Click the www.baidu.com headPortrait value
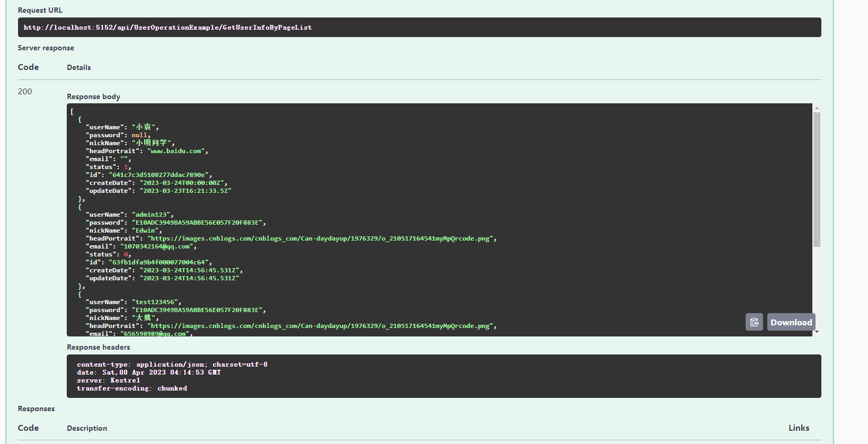This screenshot has height=444, width=868. click(x=176, y=151)
